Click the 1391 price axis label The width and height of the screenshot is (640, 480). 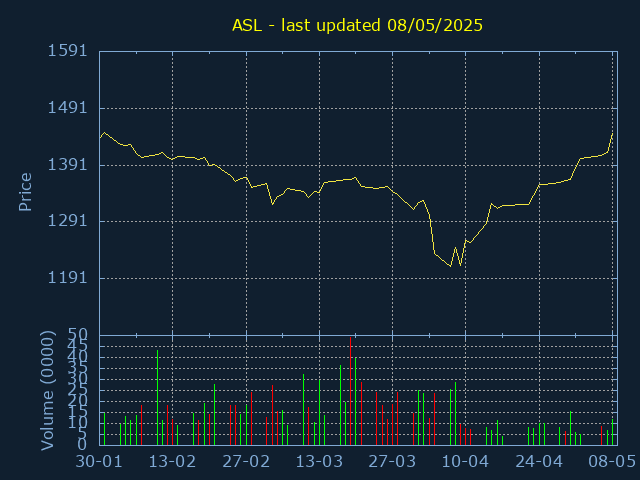tap(68, 164)
